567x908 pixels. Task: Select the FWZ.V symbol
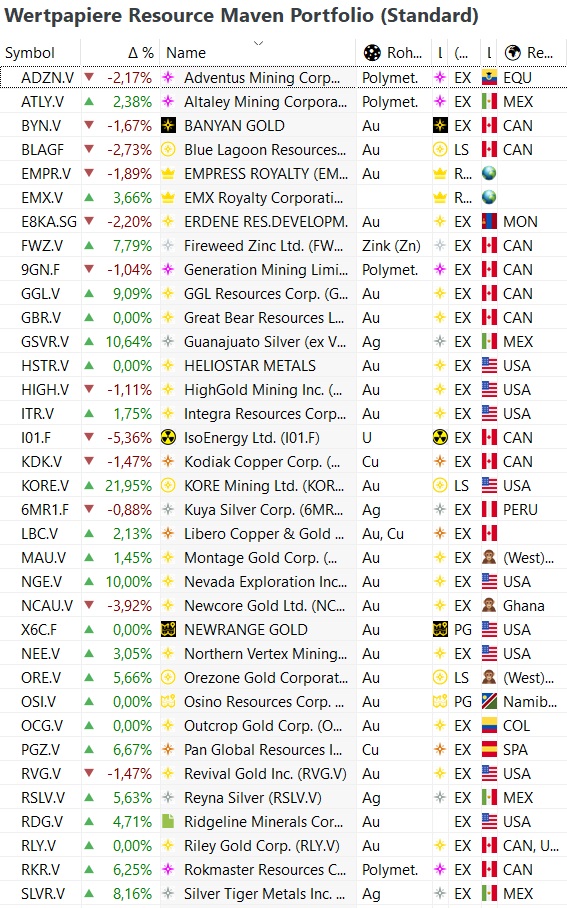(x=42, y=246)
